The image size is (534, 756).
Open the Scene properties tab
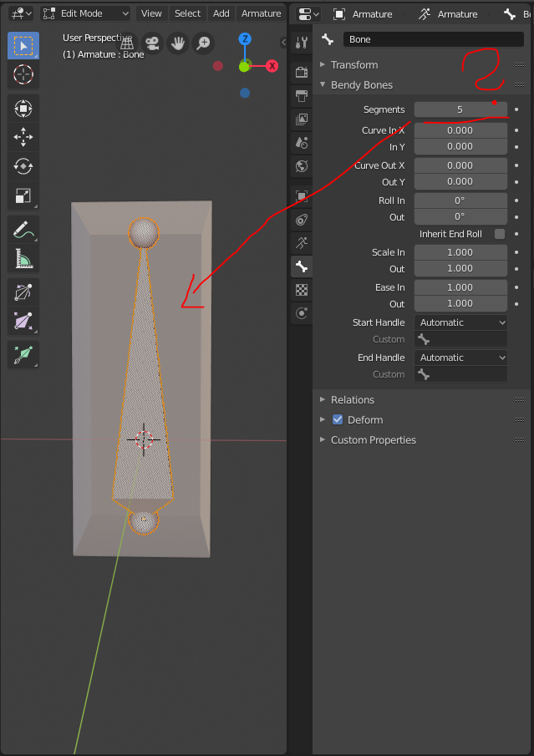pyautogui.click(x=302, y=143)
